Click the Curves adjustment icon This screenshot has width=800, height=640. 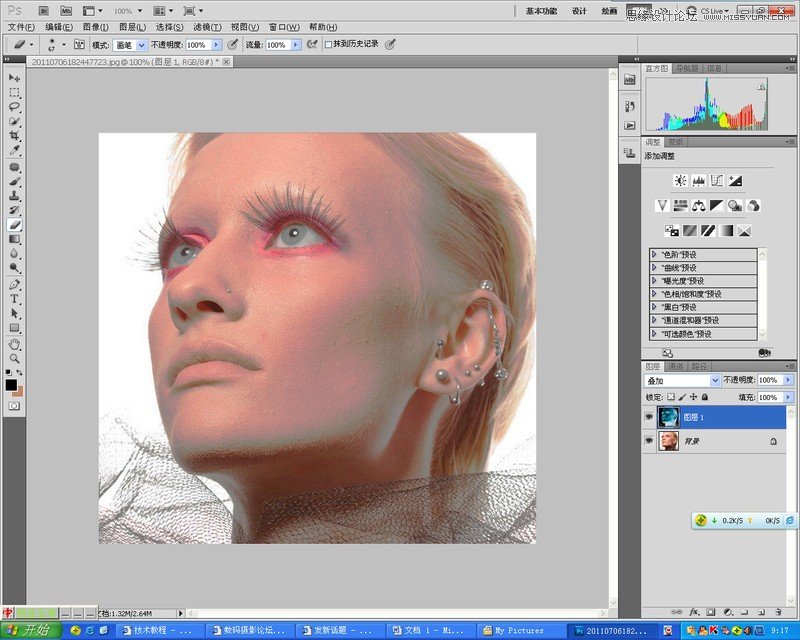(x=717, y=181)
